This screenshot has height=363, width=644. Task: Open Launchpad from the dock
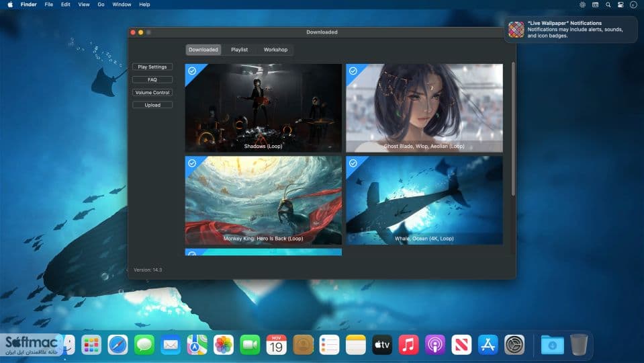tap(91, 344)
